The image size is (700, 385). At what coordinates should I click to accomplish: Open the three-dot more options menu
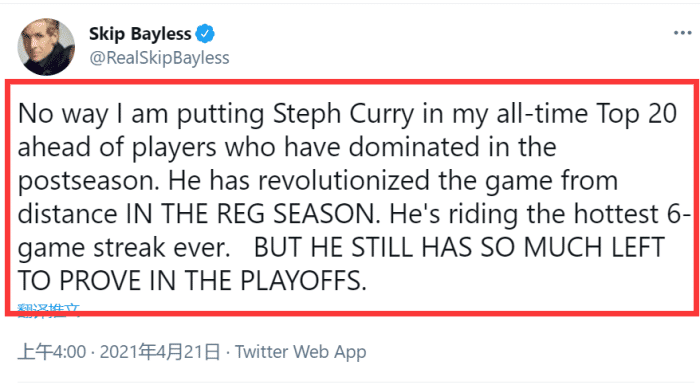coord(683,33)
